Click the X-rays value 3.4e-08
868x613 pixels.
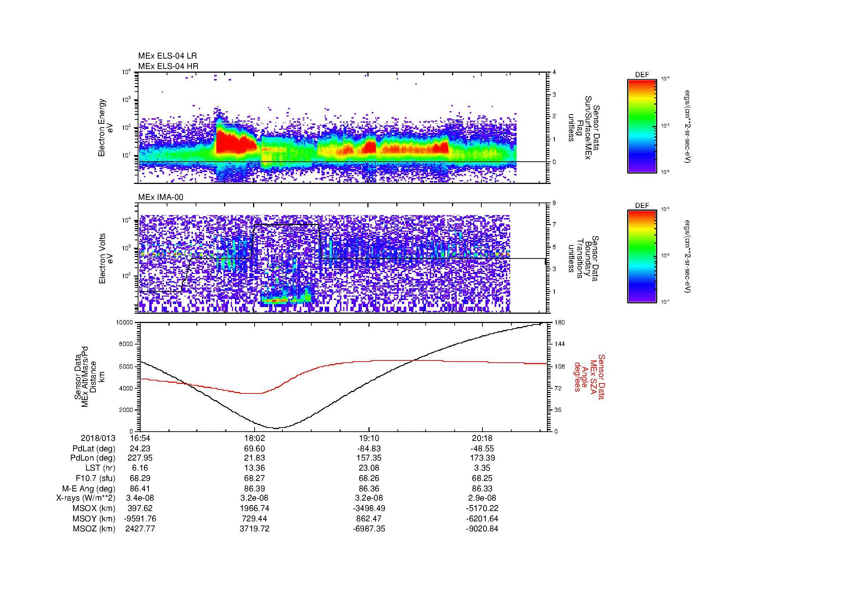click(140, 498)
